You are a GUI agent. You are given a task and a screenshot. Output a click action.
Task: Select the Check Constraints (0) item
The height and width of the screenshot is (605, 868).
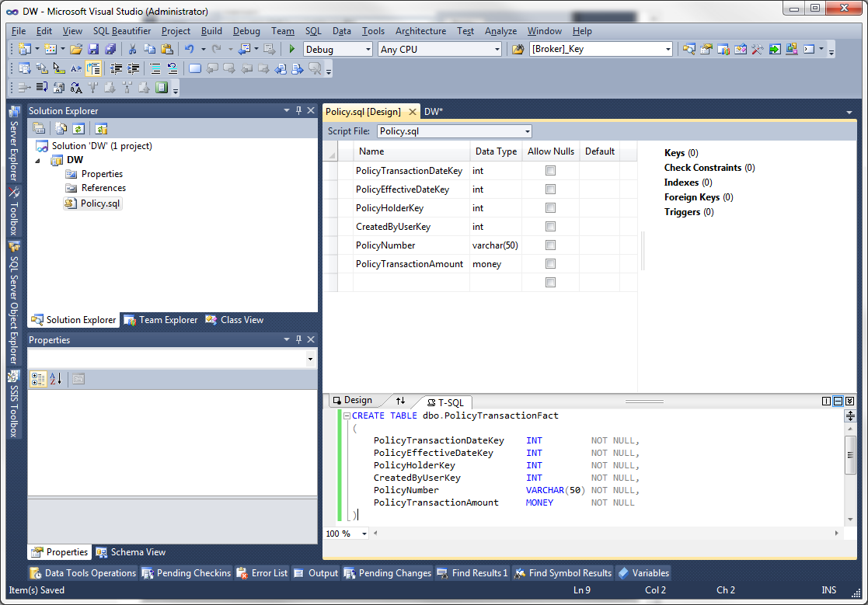click(709, 168)
